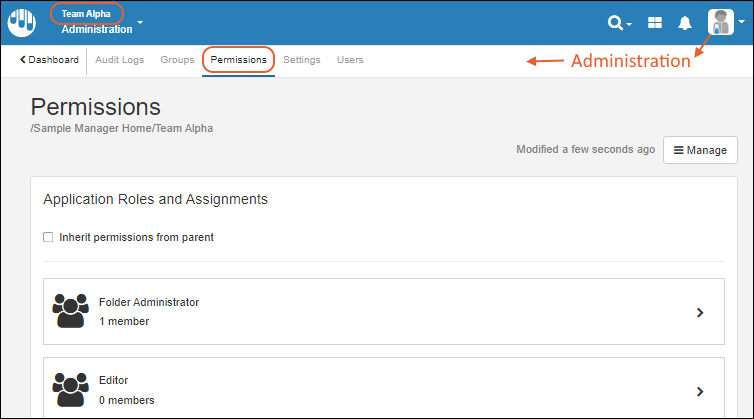The image size is (754, 419).
Task: Go to the Users tab
Action: coord(350,60)
